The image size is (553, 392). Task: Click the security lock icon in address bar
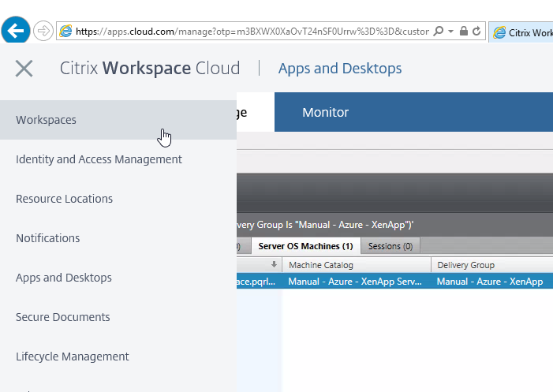coord(464,32)
